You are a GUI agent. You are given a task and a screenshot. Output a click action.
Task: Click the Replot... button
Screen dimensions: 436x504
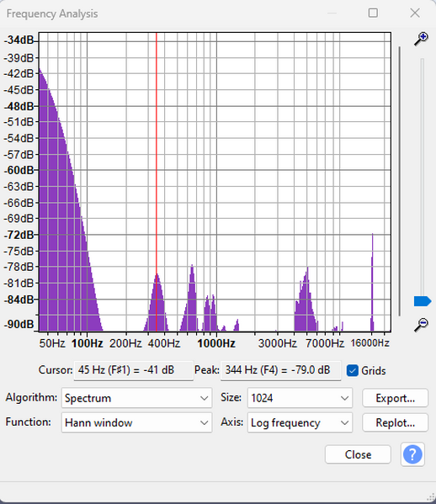[395, 422]
